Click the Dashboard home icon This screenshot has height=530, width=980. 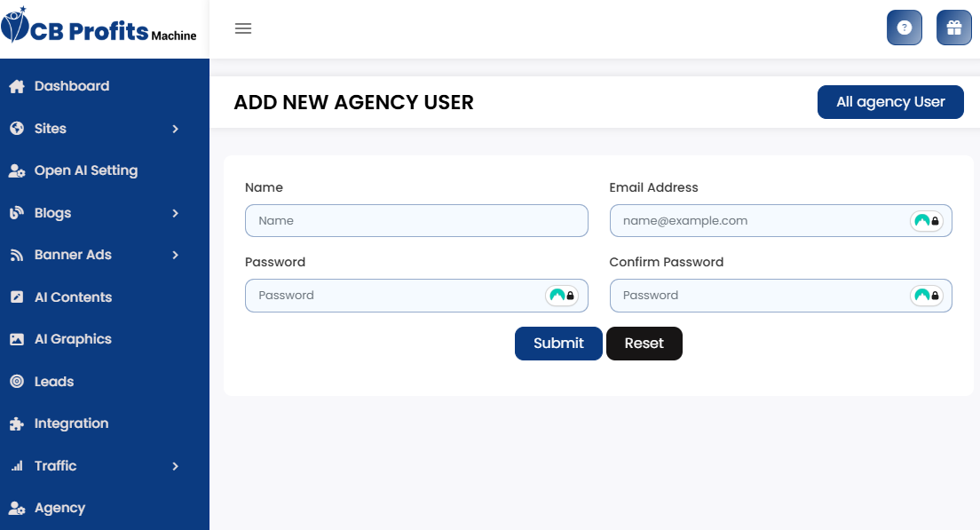click(16, 86)
